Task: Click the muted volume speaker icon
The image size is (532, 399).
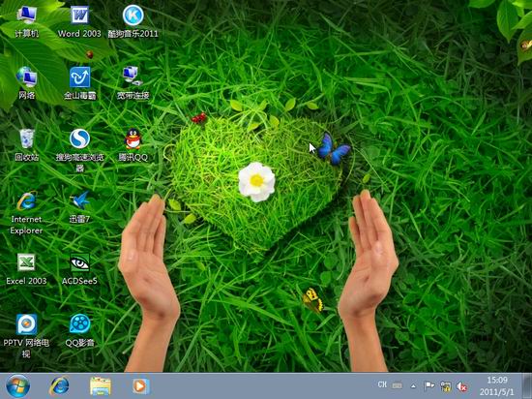Action: coord(461,386)
